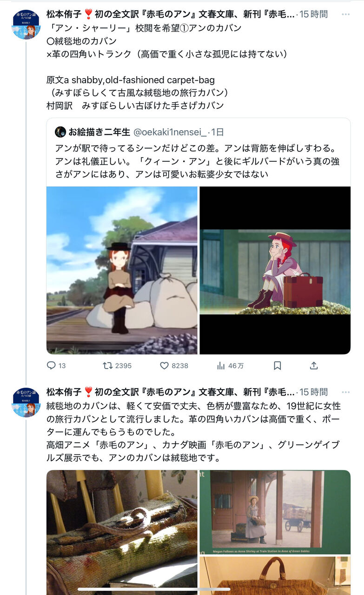The image size is (364, 595).
Task: Open 松本侑子 profile avatar on the second tweet
Action: (26, 402)
